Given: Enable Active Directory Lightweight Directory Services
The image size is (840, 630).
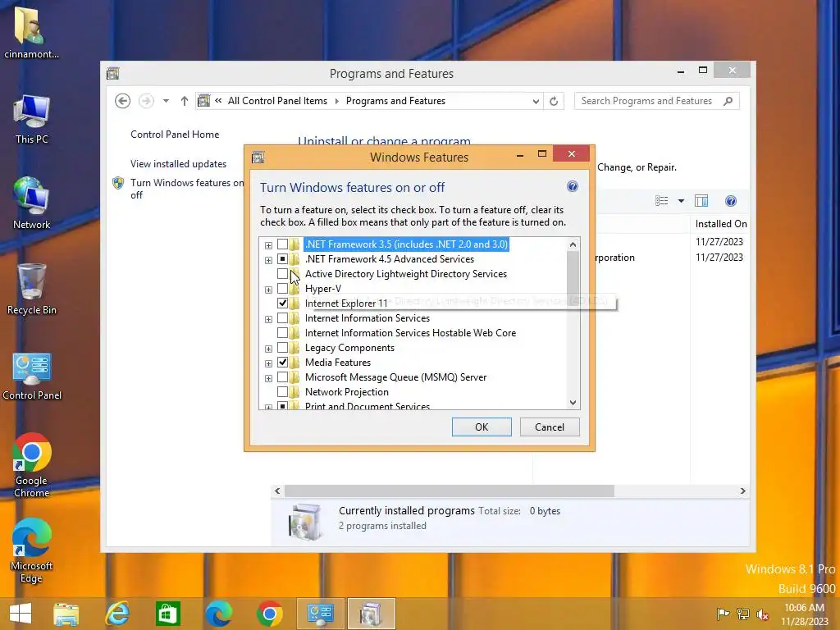Looking at the screenshot, I should tap(282, 274).
